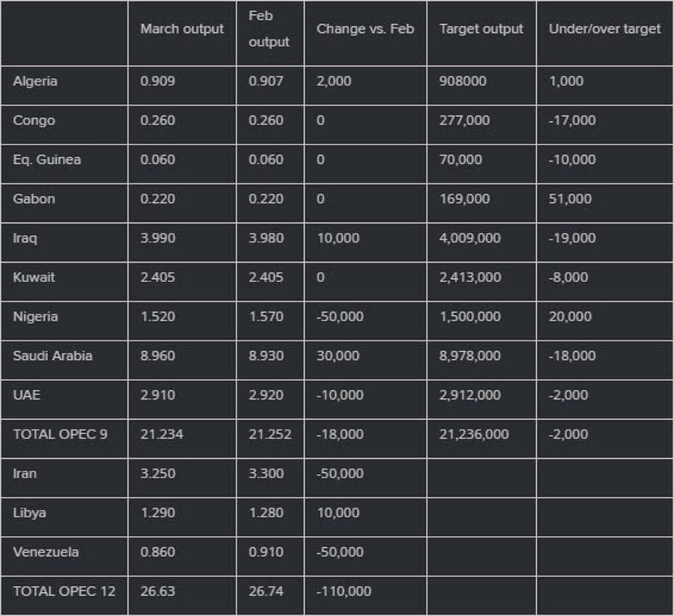Click the Eq. Guinea row label
Screen dimensions: 674x616
(46, 159)
